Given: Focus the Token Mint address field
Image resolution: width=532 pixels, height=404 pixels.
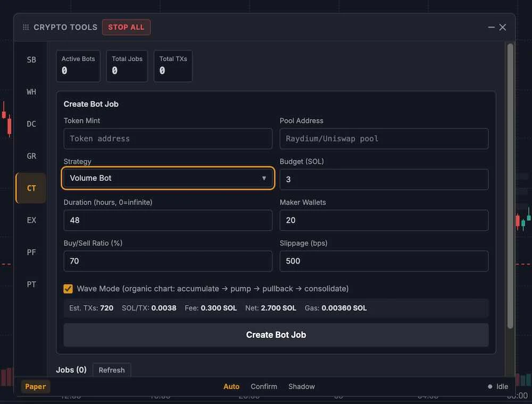Looking at the screenshot, I should (168, 139).
